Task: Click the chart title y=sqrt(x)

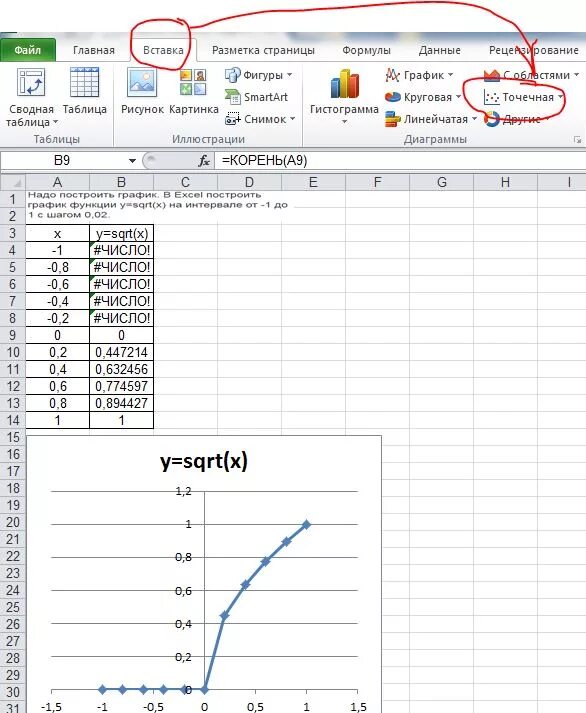Action: (204, 462)
